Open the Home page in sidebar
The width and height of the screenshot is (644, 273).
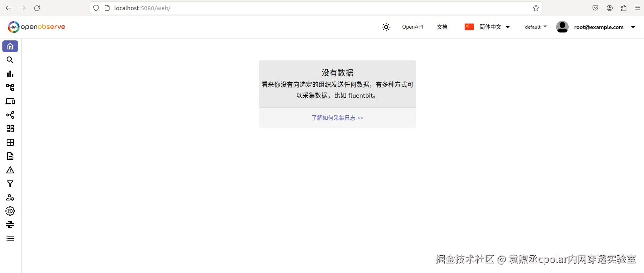[10, 46]
